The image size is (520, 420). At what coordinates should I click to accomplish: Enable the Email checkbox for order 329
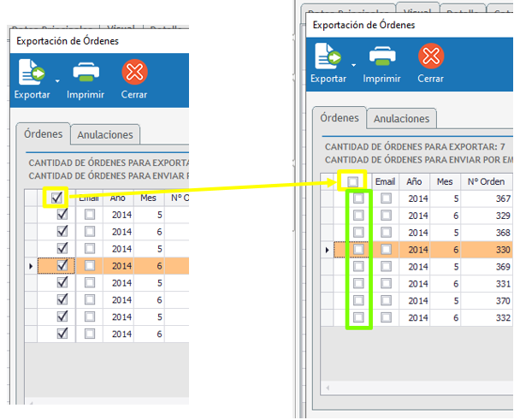point(386,216)
